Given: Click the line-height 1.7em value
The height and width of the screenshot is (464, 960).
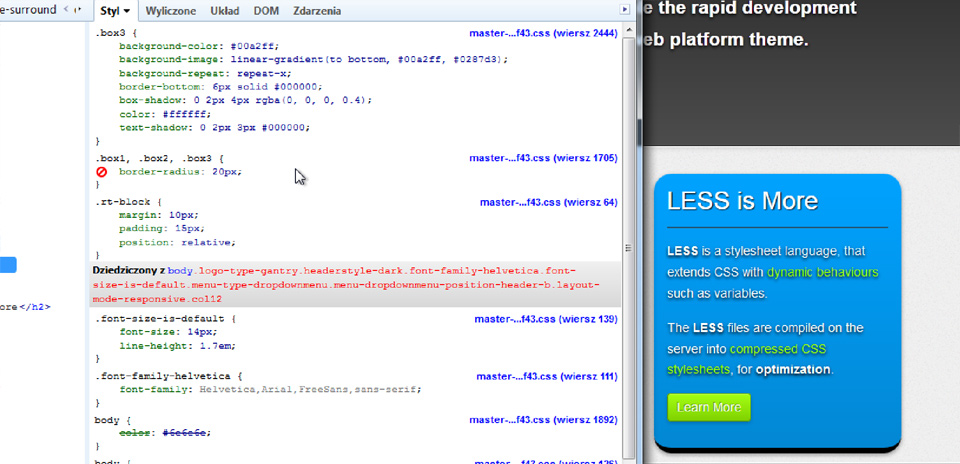Looking at the screenshot, I should [215, 346].
